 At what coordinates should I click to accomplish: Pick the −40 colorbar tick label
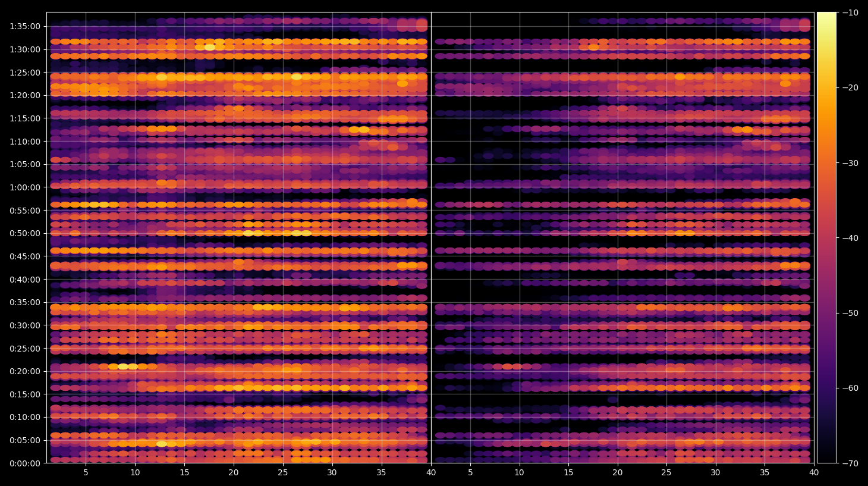coord(850,238)
